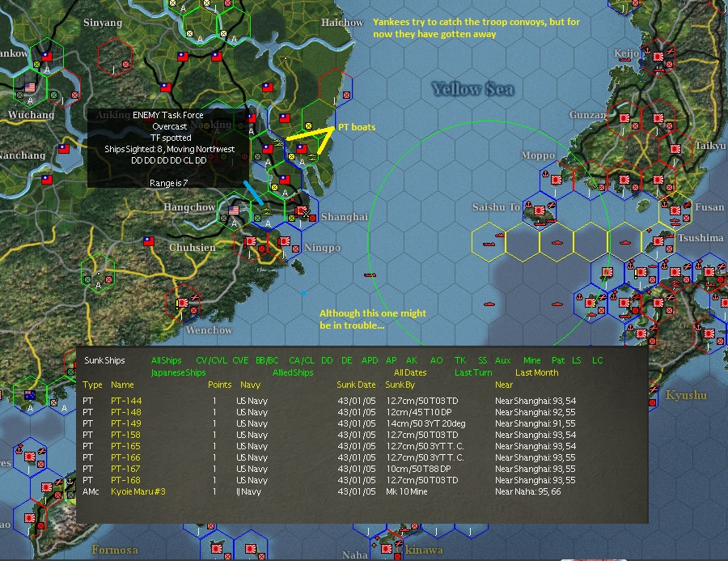
Task: Select the AO ship type filter
Action: tap(437, 360)
